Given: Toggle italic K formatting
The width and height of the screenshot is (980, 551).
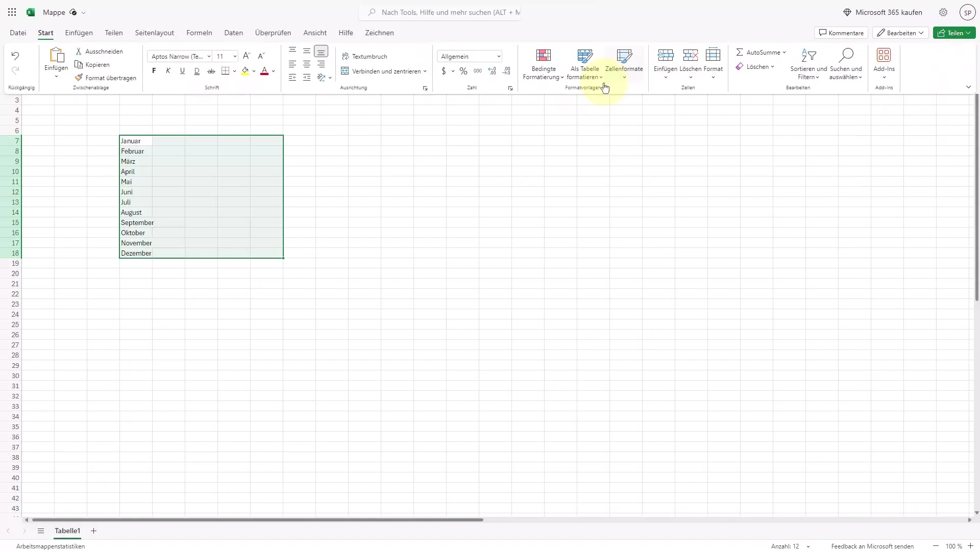Looking at the screenshot, I should 168,71.
